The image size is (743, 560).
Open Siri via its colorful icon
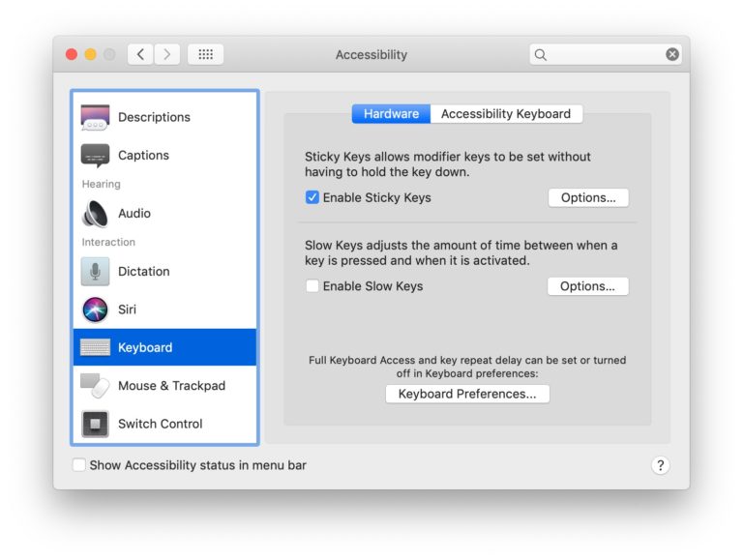(95, 309)
